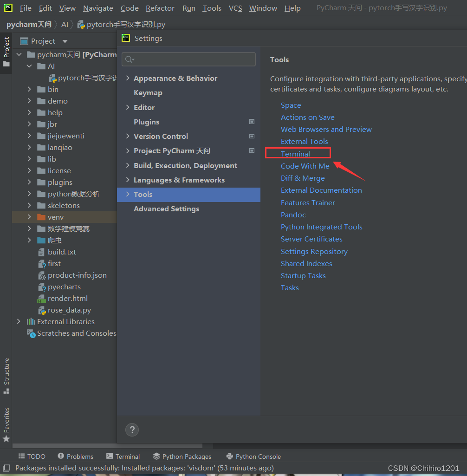Click the Packages installed successfully status message
467x476 pixels.
[x=144, y=468]
